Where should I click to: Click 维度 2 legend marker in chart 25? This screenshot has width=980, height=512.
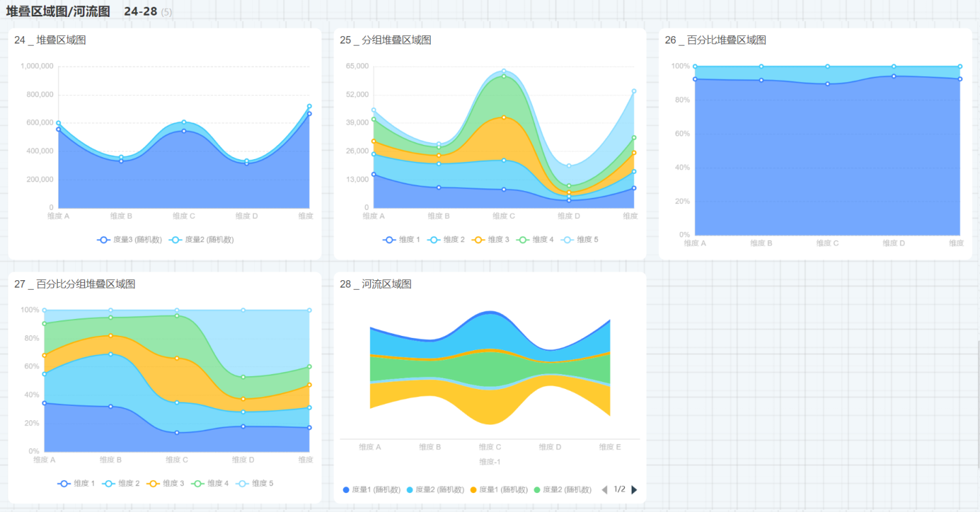[x=434, y=239]
